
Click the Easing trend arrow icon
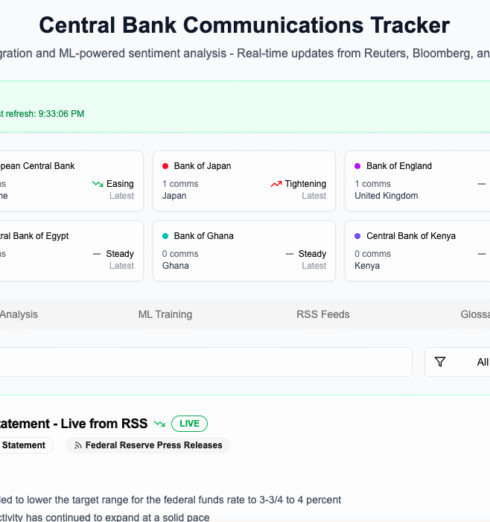(x=97, y=184)
